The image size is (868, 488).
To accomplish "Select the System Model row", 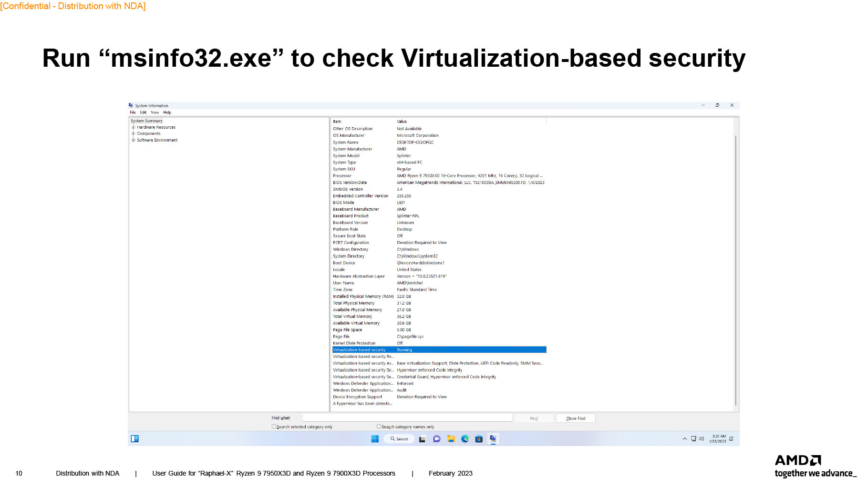I will click(x=439, y=156).
